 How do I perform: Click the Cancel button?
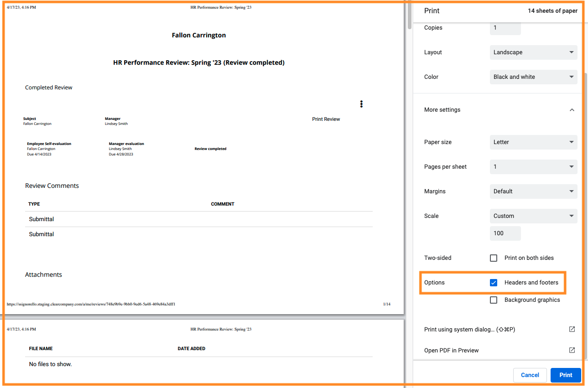530,375
